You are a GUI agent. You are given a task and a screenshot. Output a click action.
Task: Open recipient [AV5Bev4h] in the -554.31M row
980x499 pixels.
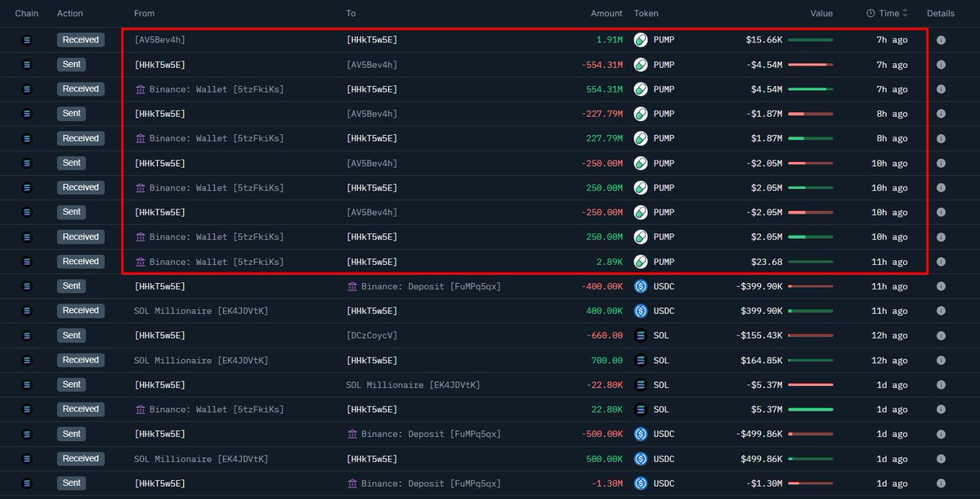pyautogui.click(x=372, y=65)
